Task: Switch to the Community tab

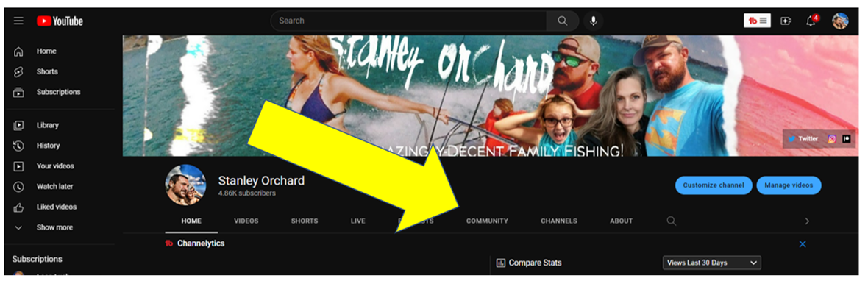Action: pyautogui.click(x=487, y=221)
